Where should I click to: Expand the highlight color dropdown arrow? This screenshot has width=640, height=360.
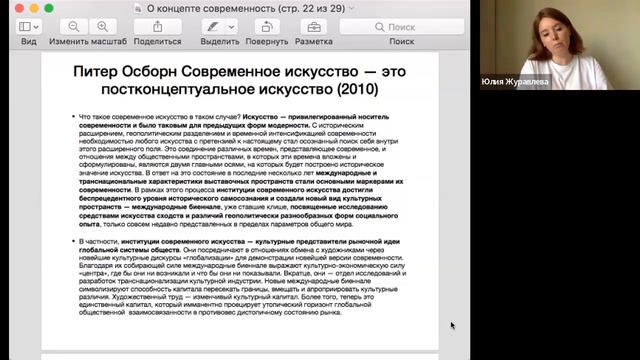[x=231, y=27]
